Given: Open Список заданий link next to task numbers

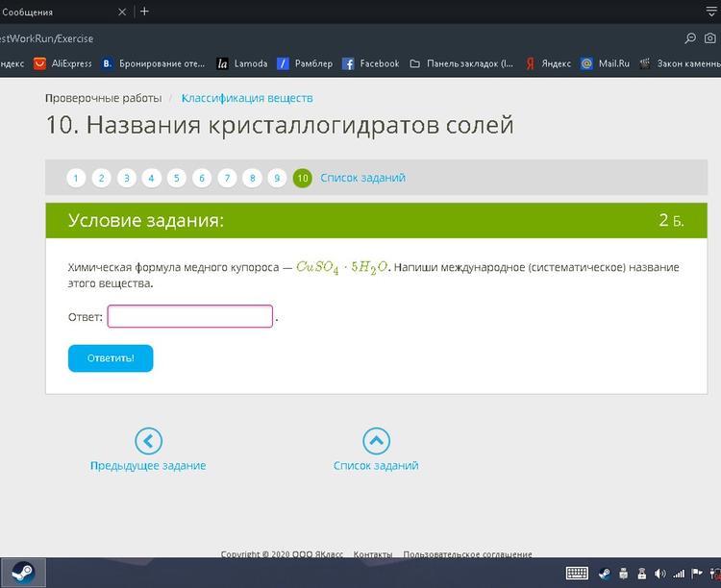Looking at the screenshot, I should [362, 178].
